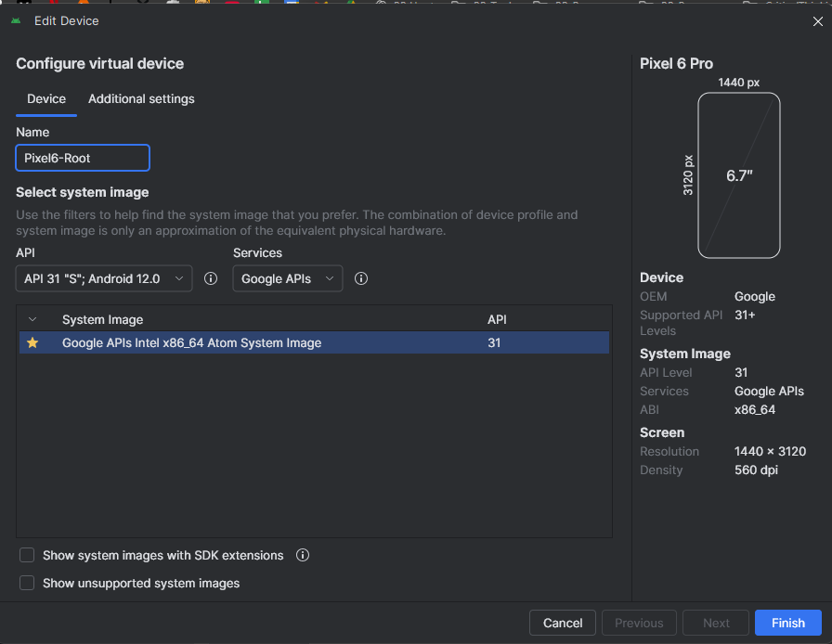This screenshot has height=644, width=832.
Task: Click the Previous button
Action: (639, 623)
